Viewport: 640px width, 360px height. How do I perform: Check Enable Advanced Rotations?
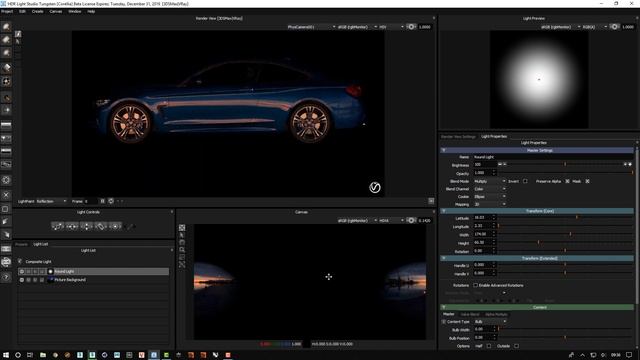coord(476,285)
